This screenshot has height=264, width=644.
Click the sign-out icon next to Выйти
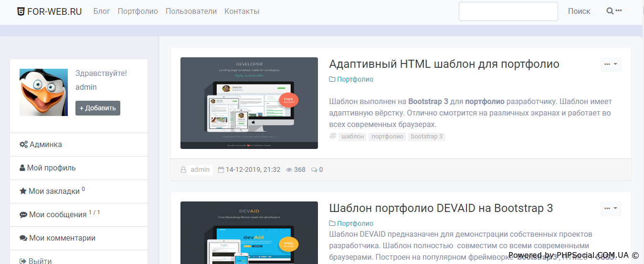tap(23, 261)
